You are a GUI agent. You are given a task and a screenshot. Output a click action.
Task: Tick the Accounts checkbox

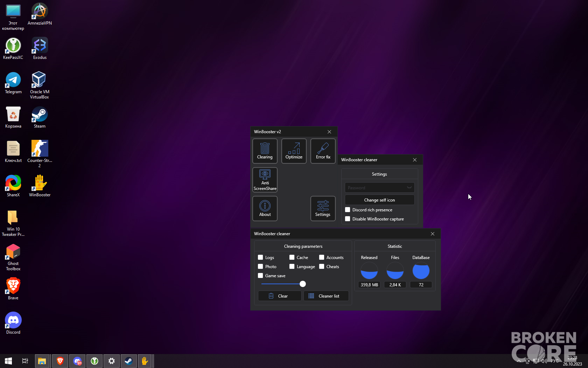(x=322, y=257)
